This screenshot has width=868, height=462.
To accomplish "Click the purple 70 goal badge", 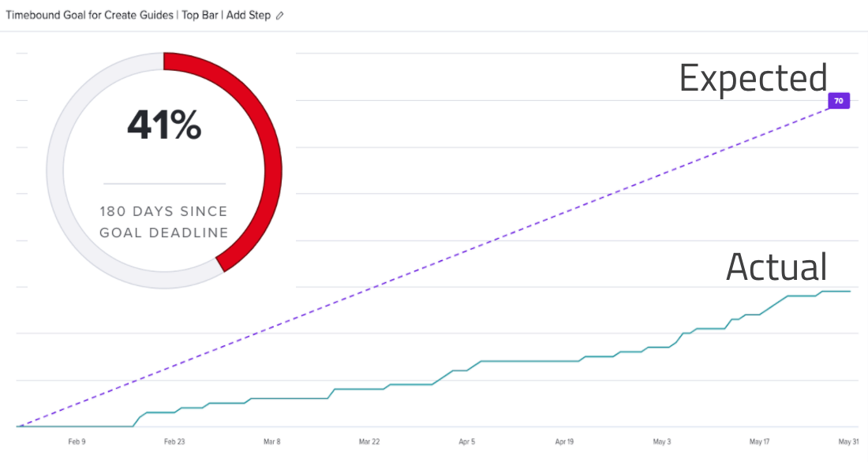I will [x=839, y=101].
